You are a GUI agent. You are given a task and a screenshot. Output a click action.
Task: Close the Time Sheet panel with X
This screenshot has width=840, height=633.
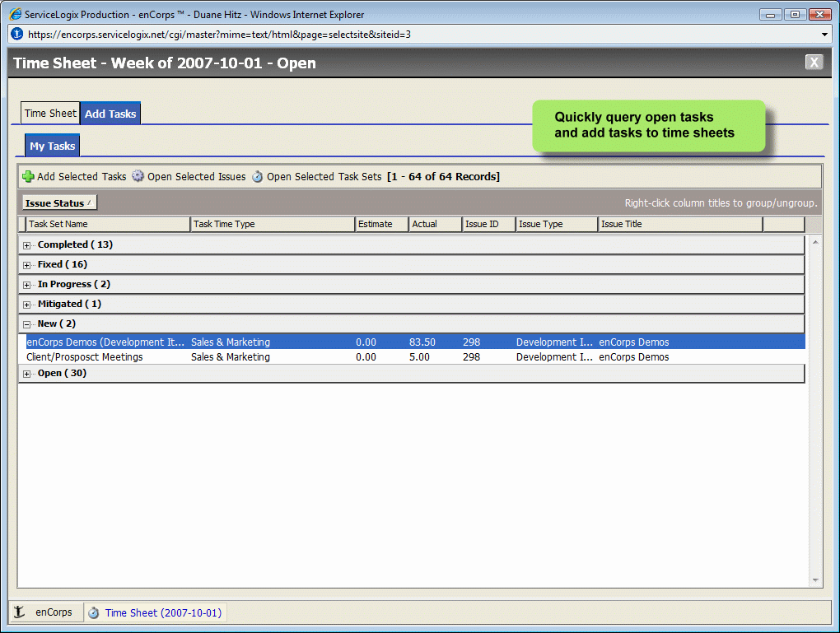[814, 62]
